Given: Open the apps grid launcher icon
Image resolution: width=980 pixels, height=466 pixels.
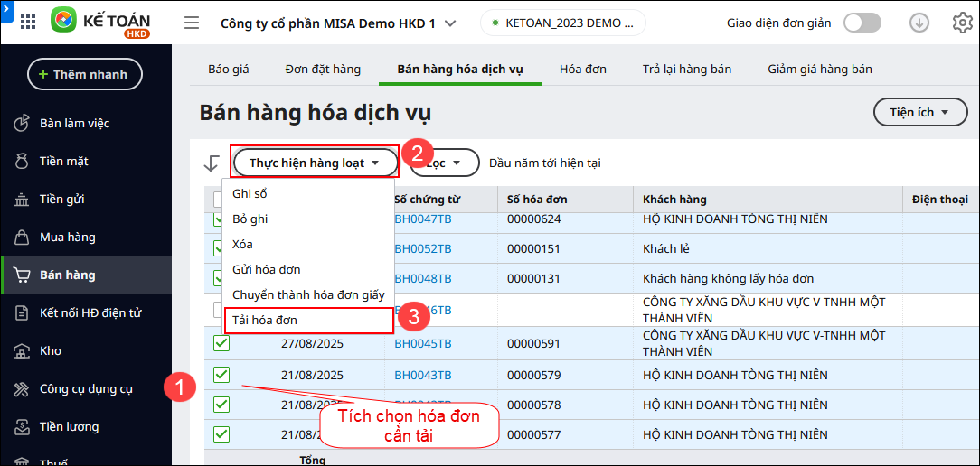Looking at the screenshot, I should click(28, 22).
